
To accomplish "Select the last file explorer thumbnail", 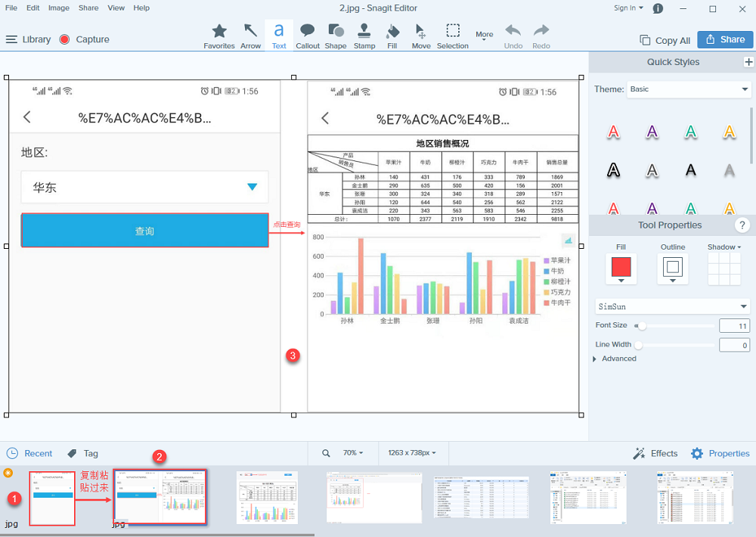I will pyautogui.click(x=696, y=498).
